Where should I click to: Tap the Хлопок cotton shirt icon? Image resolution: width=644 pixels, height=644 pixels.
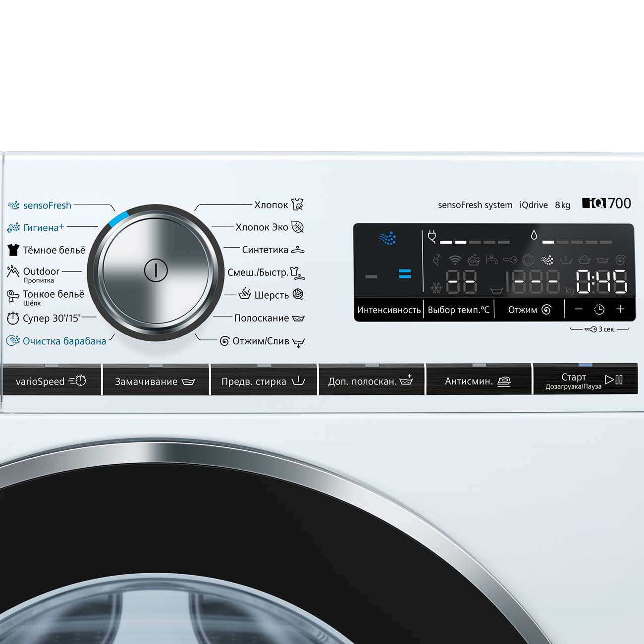(297, 204)
